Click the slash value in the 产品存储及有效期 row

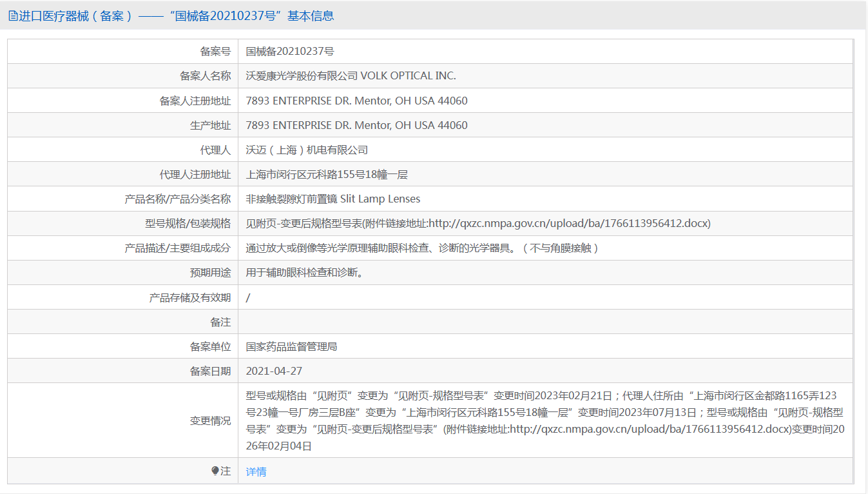[x=248, y=297]
